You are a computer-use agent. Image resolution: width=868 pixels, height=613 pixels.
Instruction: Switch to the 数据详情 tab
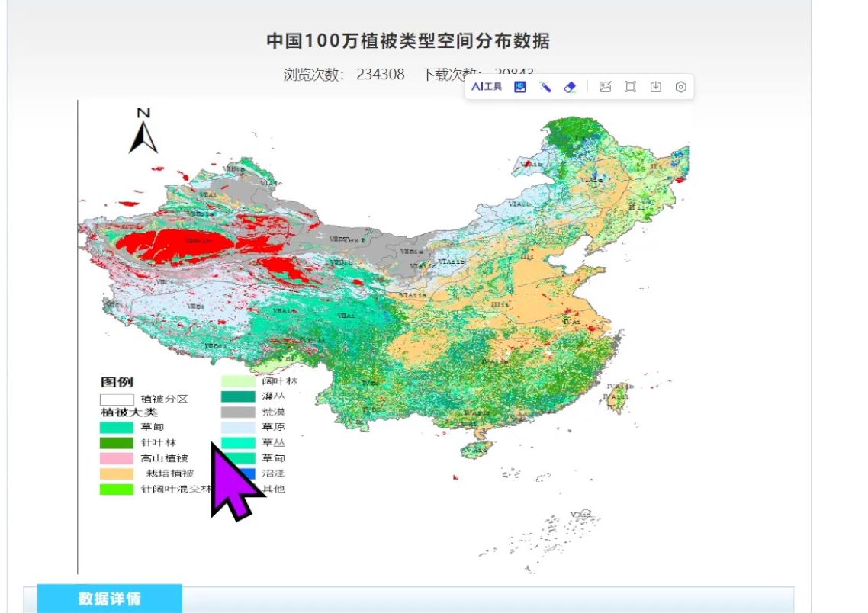tap(109, 599)
